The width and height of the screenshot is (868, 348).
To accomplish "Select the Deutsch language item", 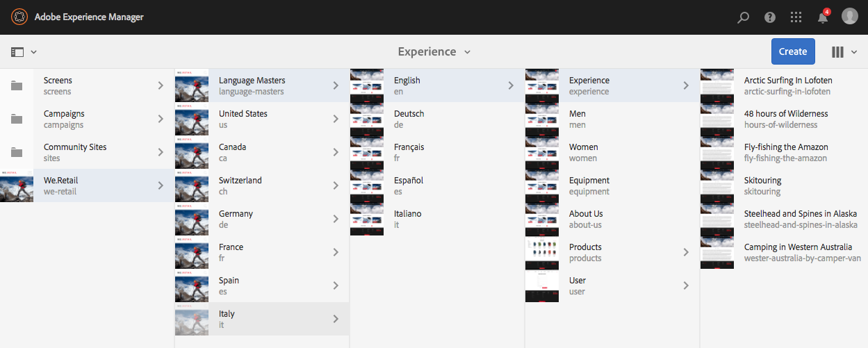I will tap(409, 119).
